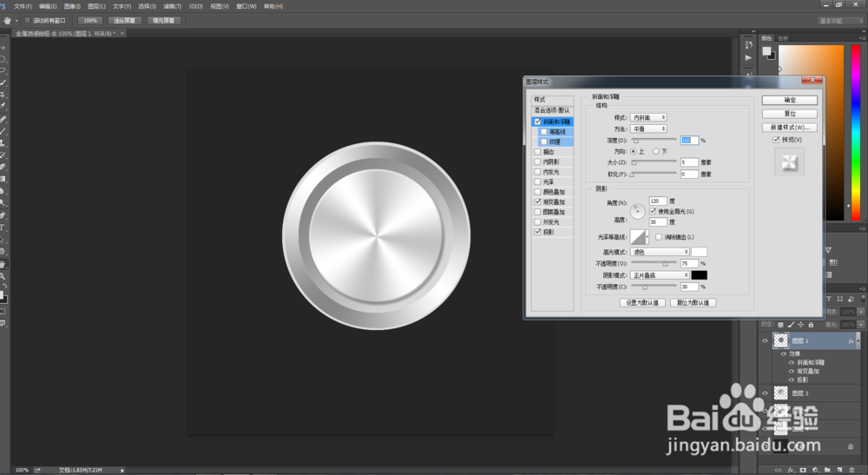868x475 pixels.
Task: Select the Eraser tool
Action: coord(3,167)
